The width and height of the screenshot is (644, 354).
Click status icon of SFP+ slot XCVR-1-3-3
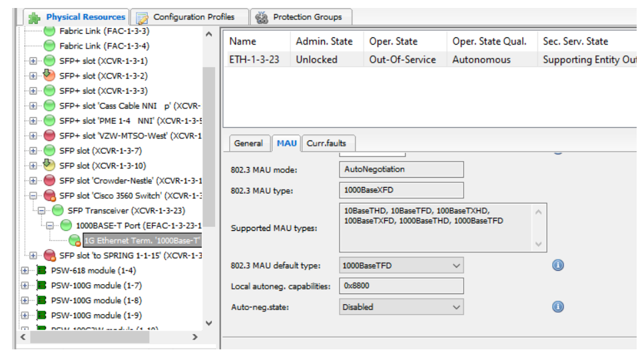(x=49, y=90)
